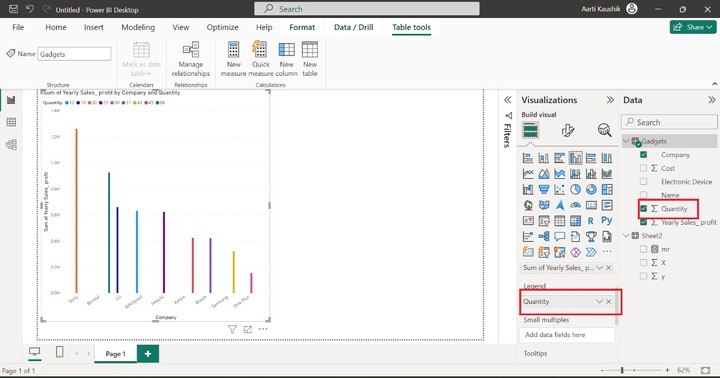Switch to mobile layout icon
720x378 pixels.
[59, 352]
